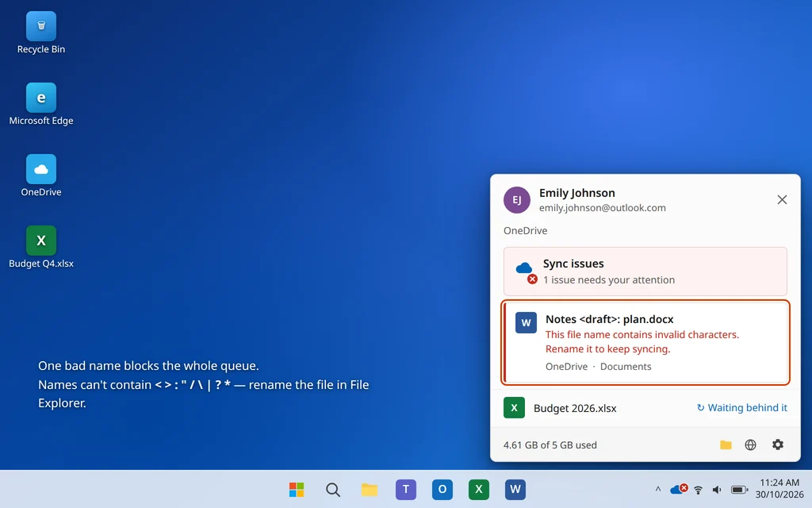Open Teams from the taskbar
Image resolution: width=812 pixels, height=508 pixels.
(x=406, y=489)
